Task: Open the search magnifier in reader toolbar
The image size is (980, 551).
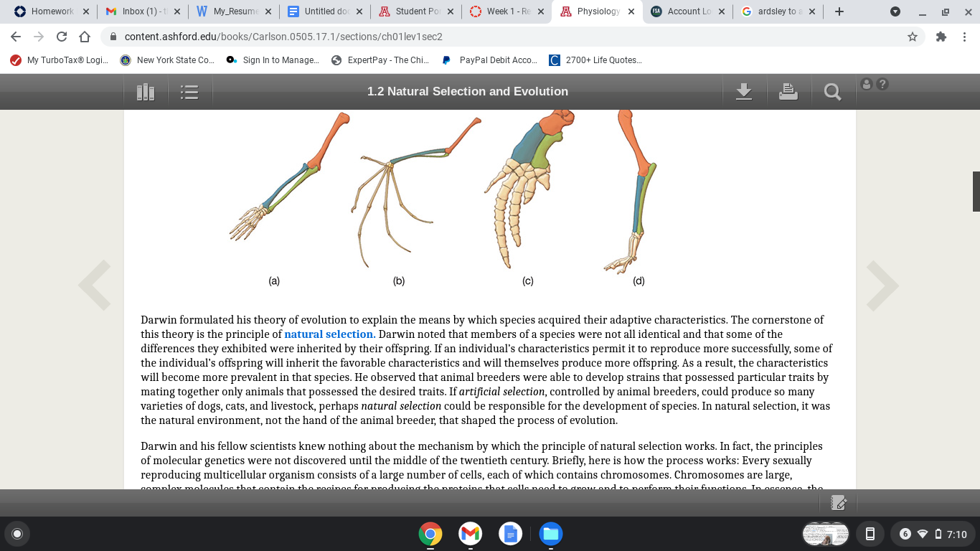Action: point(832,92)
